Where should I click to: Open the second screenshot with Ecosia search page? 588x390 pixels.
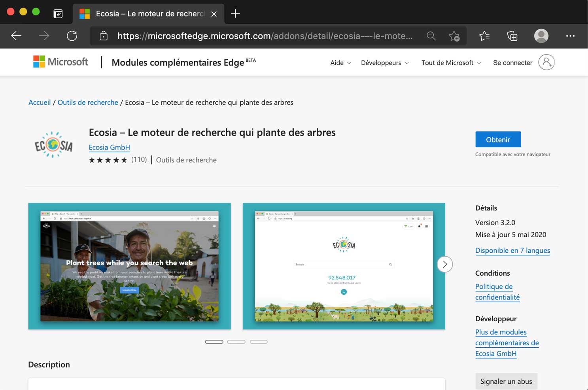[x=344, y=266]
